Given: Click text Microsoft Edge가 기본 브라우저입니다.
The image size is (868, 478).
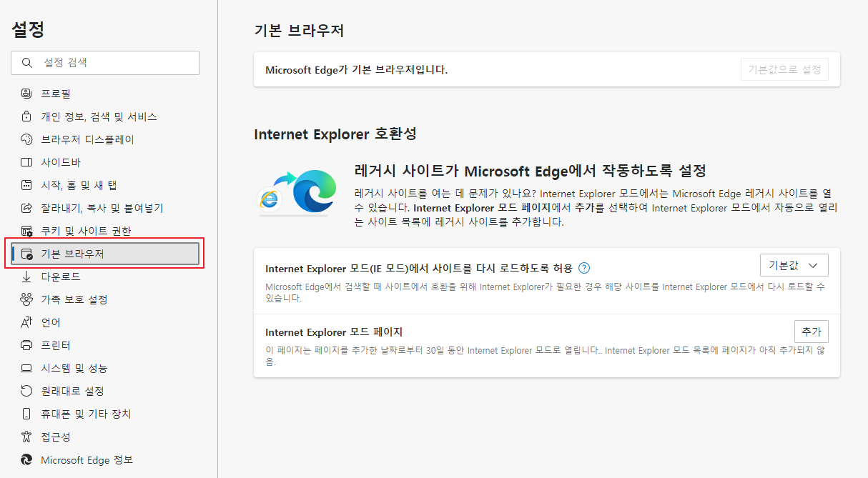Looking at the screenshot, I should 357,70.
